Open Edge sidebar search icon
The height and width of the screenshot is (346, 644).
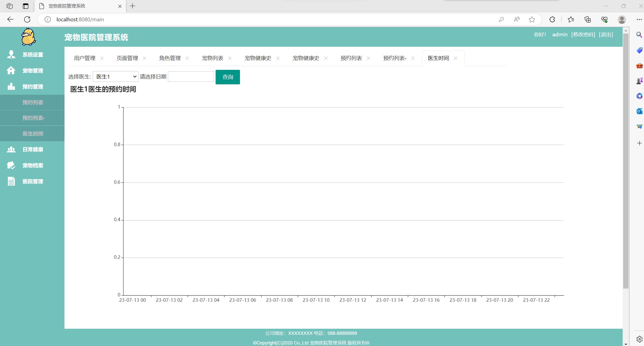coord(639,35)
